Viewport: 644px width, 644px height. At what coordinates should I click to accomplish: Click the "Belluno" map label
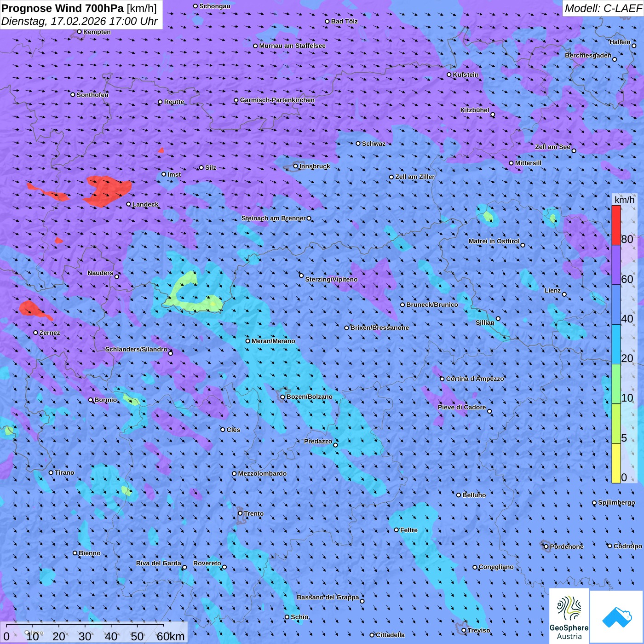(x=474, y=495)
